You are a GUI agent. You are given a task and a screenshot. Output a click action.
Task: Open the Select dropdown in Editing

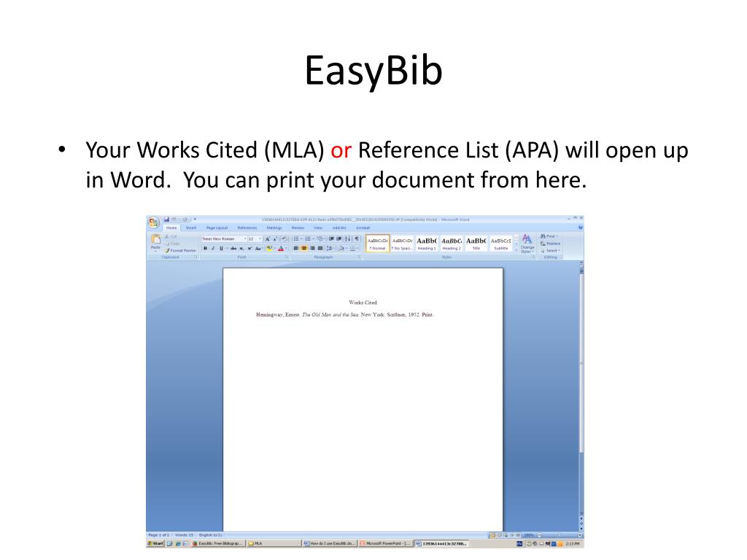[x=550, y=251]
